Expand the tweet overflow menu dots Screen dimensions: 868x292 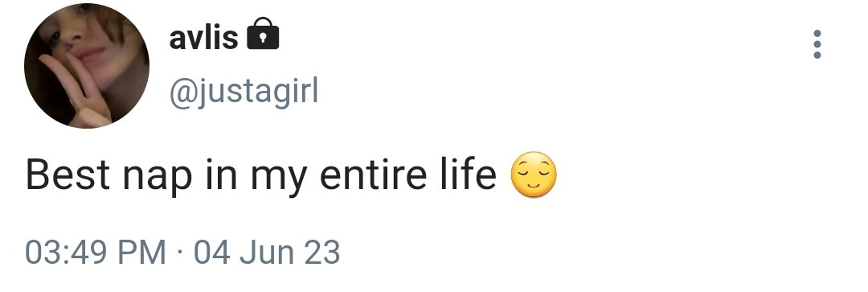pyautogui.click(x=817, y=44)
